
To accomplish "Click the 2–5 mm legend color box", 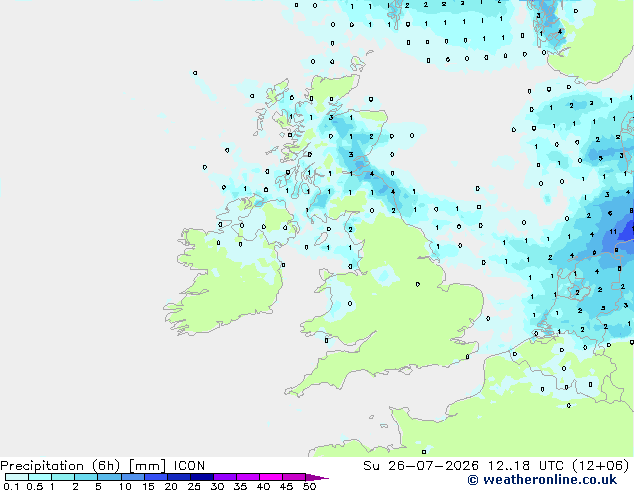I will (86, 477).
